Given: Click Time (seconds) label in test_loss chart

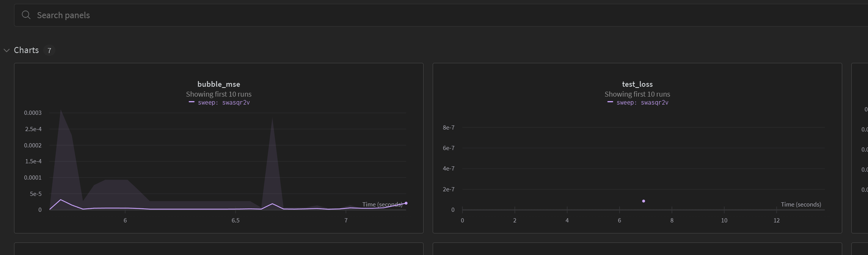Looking at the screenshot, I should point(801,205).
